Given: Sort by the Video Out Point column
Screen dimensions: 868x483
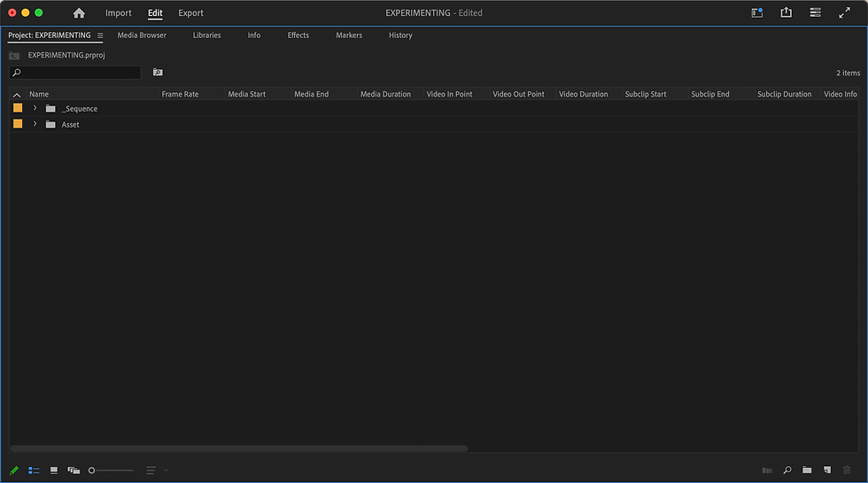Looking at the screenshot, I should click(518, 94).
